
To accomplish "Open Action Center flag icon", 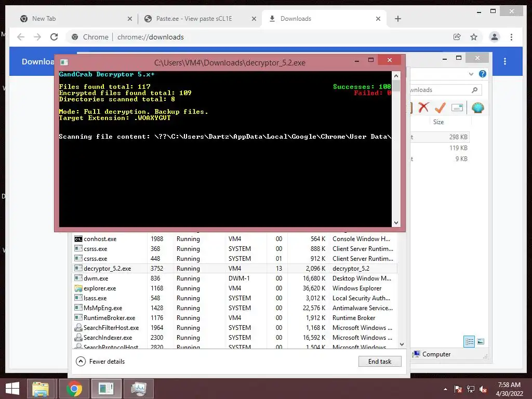I will (x=458, y=389).
